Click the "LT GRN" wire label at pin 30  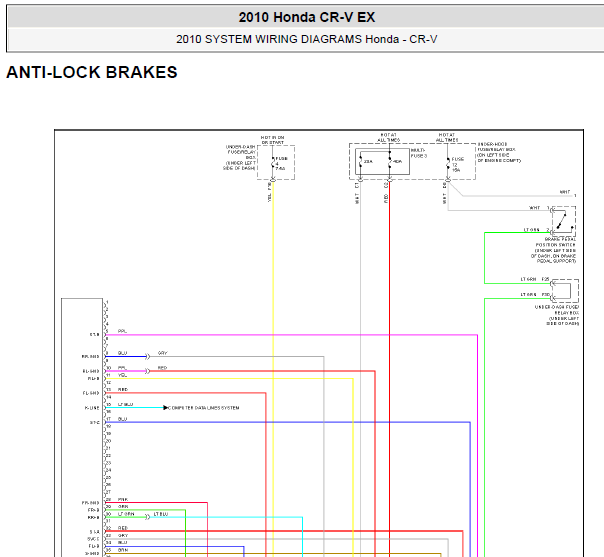pos(126,514)
